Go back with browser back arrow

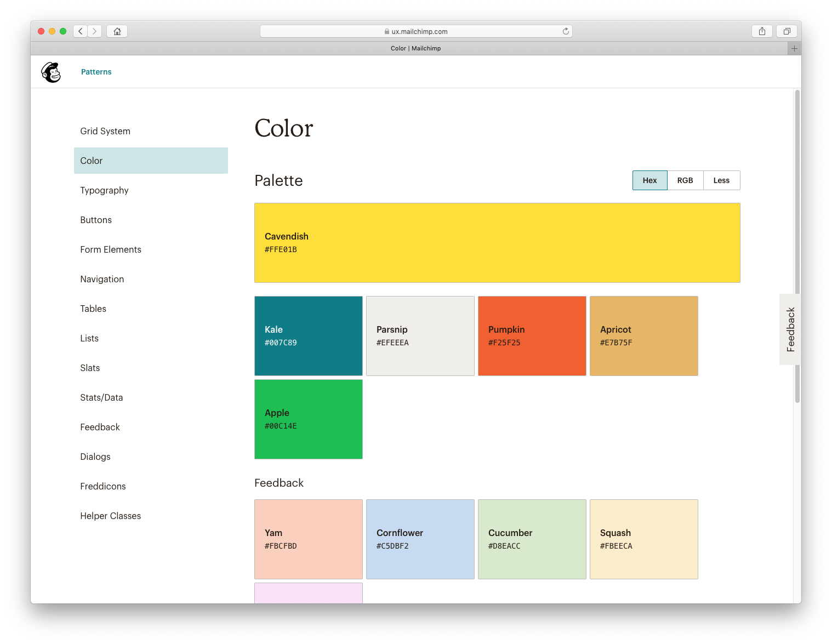click(x=81, y=31)
